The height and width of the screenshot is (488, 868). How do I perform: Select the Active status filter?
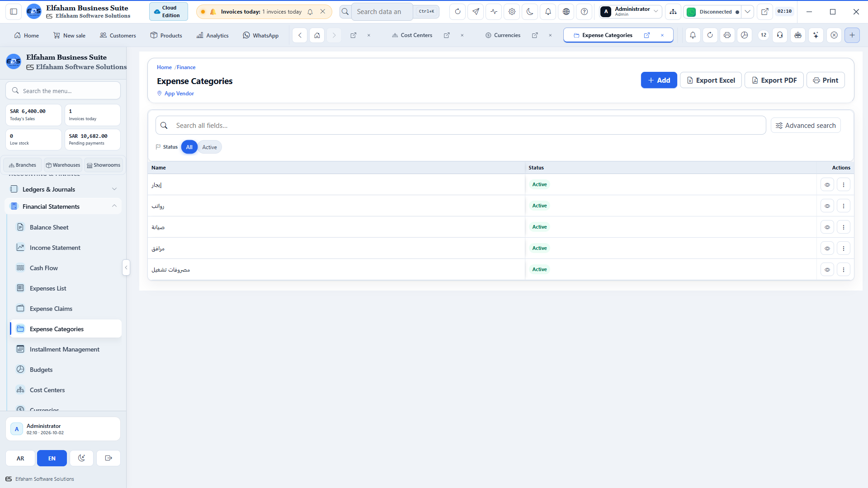[x=209, y=147]
